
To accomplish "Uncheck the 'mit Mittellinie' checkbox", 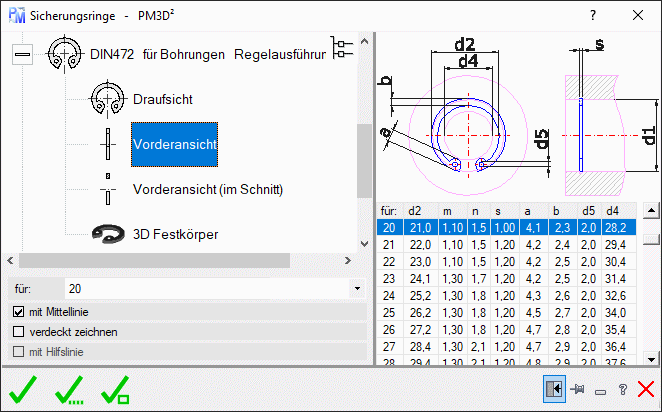I will [x=18, y=312].
